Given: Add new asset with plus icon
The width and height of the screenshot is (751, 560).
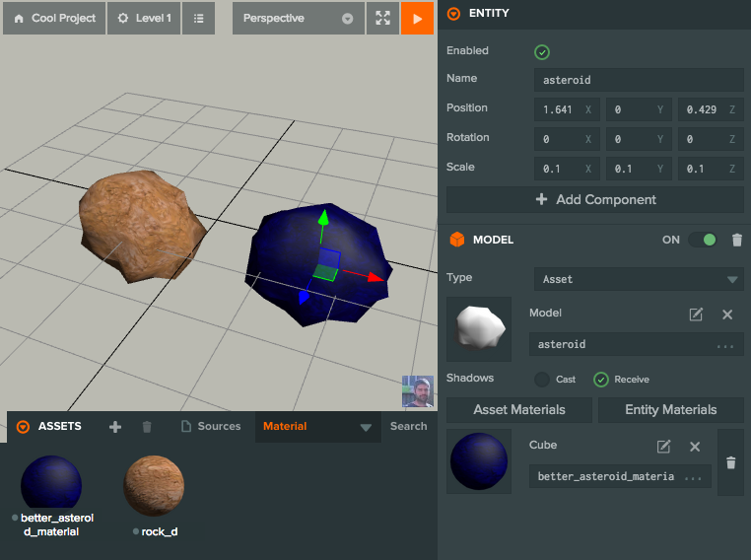Looking at the screenshot, I should (115, 426).
